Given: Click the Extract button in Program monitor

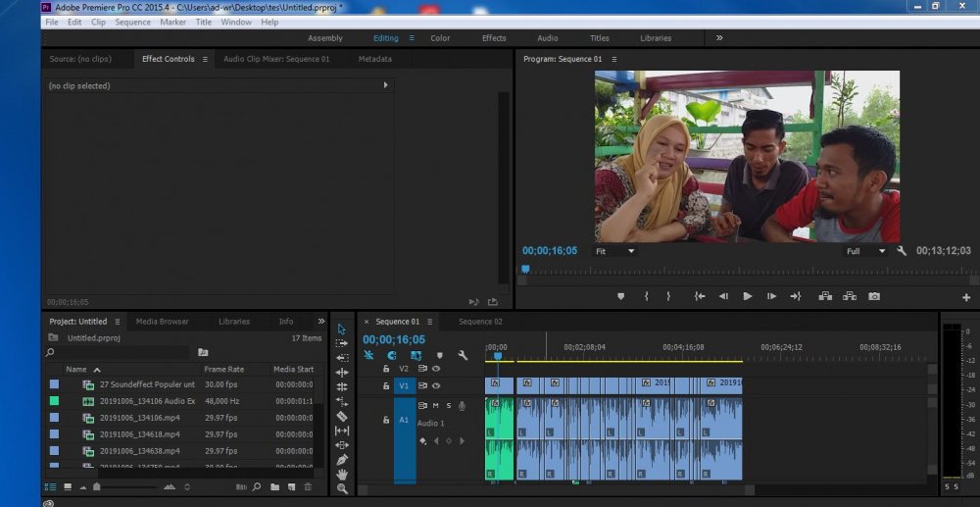Looking at the screenshot, I should [850, 296].
